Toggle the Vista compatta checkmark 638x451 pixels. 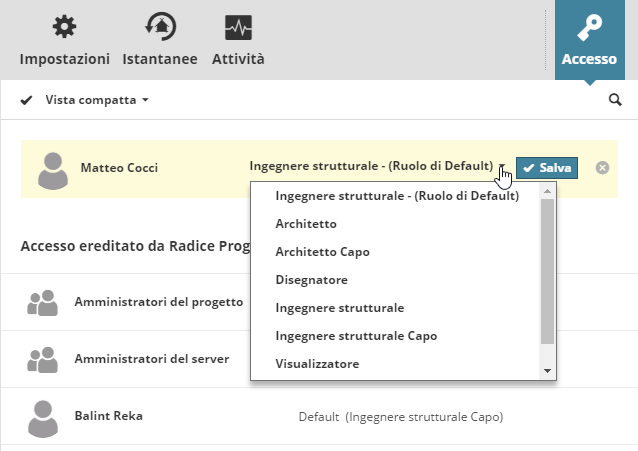point(27,100)
